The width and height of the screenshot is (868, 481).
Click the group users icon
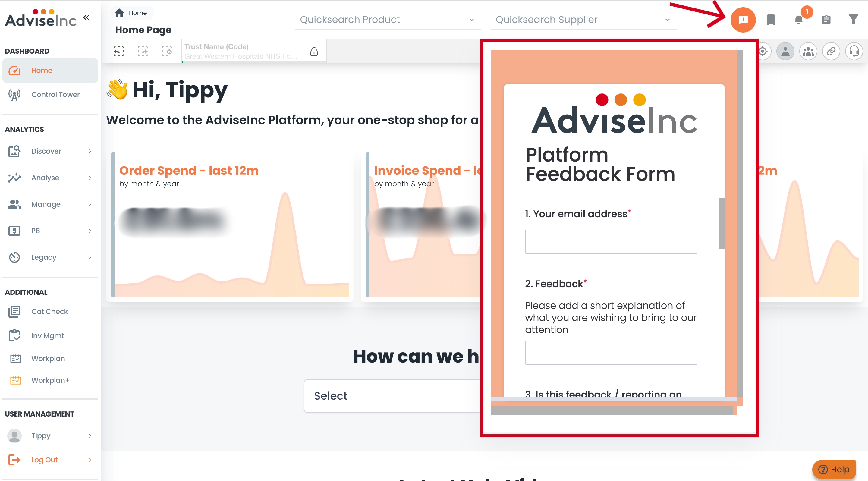tap(808, 52)
